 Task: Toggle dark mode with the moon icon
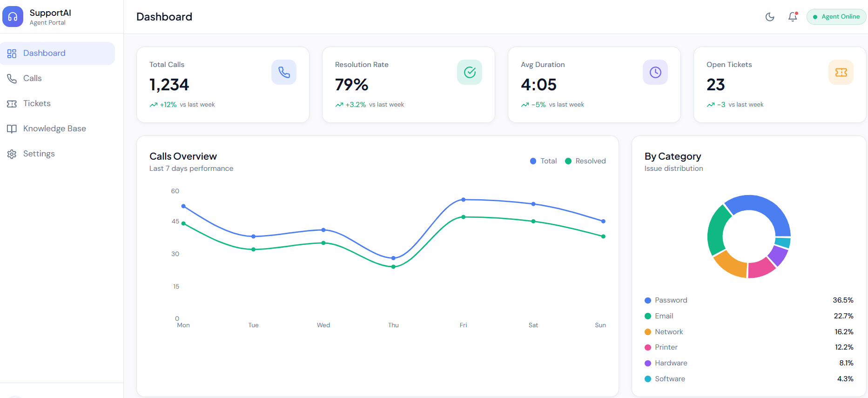coord(770,17)
